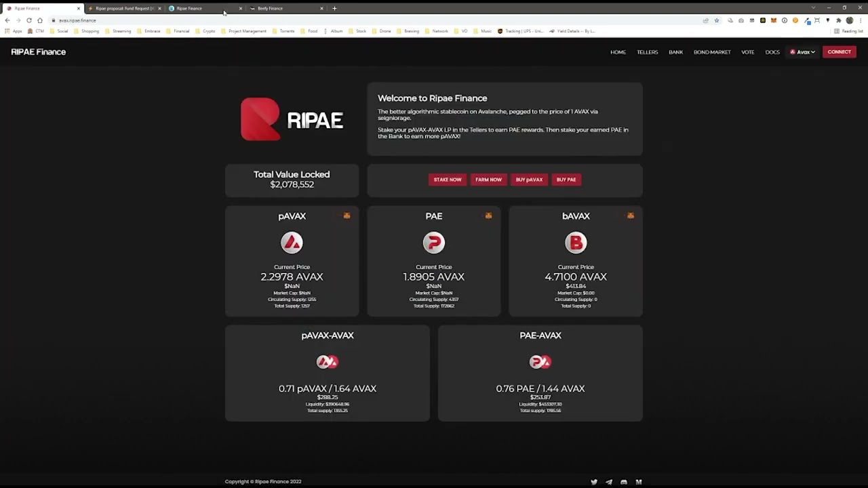Click the FARM NOW button
The height and width of the screenshot is (488, 868).
488,180
